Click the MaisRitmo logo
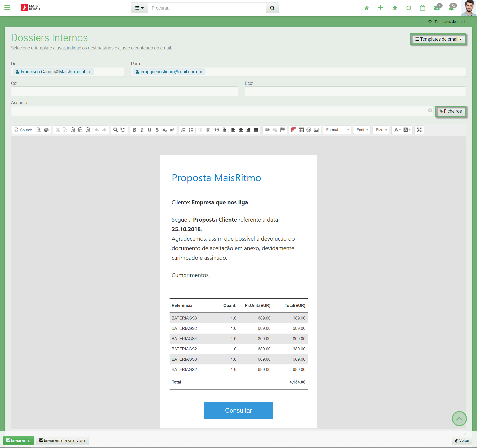This screenshot has height=448, width=477. tap(30, 8)
